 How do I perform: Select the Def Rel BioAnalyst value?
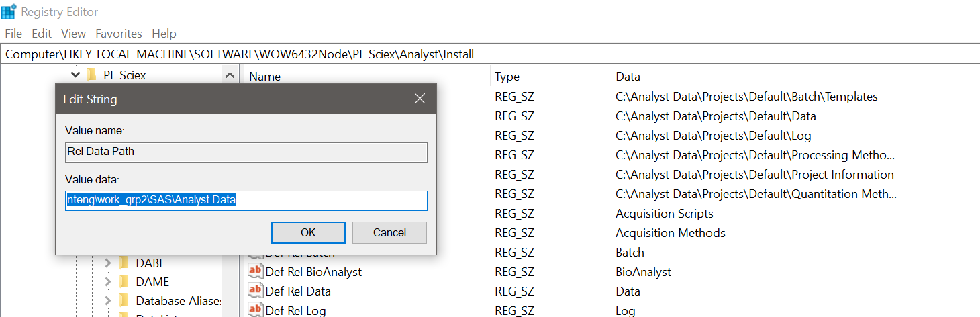click(313, 272)
